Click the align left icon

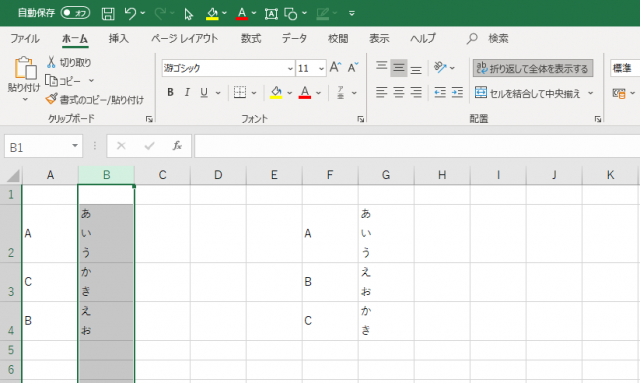pos(382,93)
